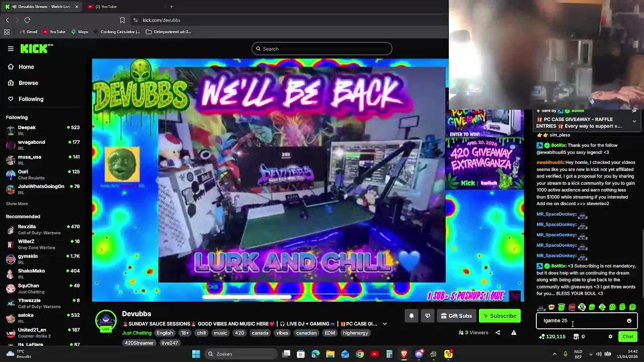This screenshot has width=644, height=362.
Task: Close the Devubbs Stream tab
Action: click(76, 7)
